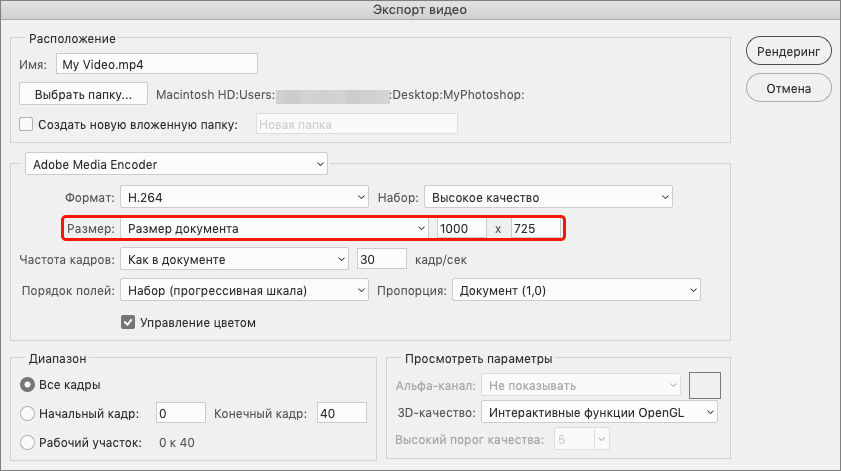Open the Пропорция Документ dropdown
Image resolution: width=841 pixels, height=471 pixels.
(575, 291)
